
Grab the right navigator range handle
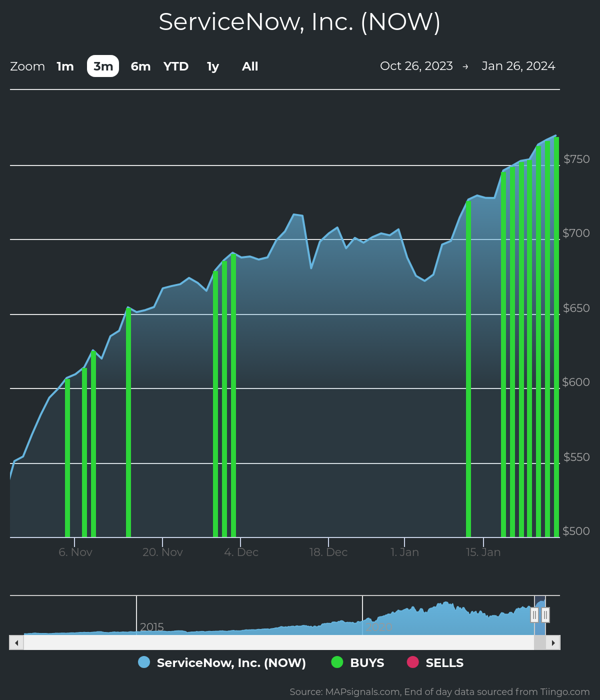click(545, 615)
